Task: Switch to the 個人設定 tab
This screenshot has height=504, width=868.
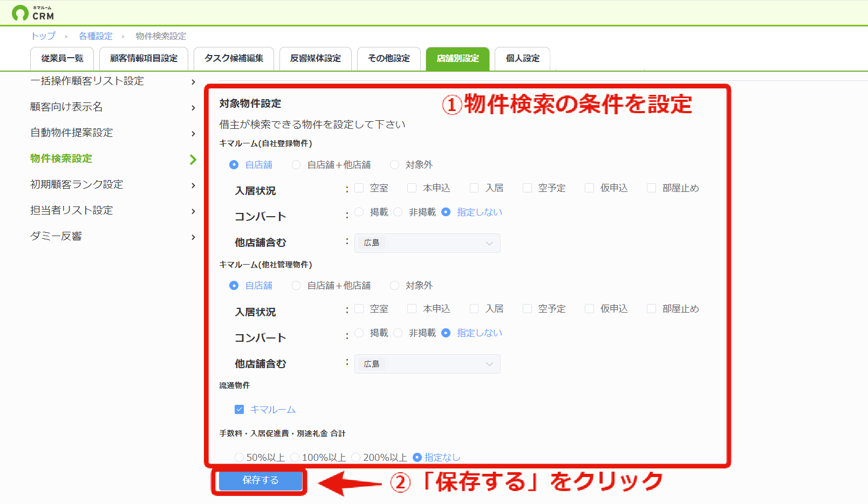Action: [x=523, y=59]
